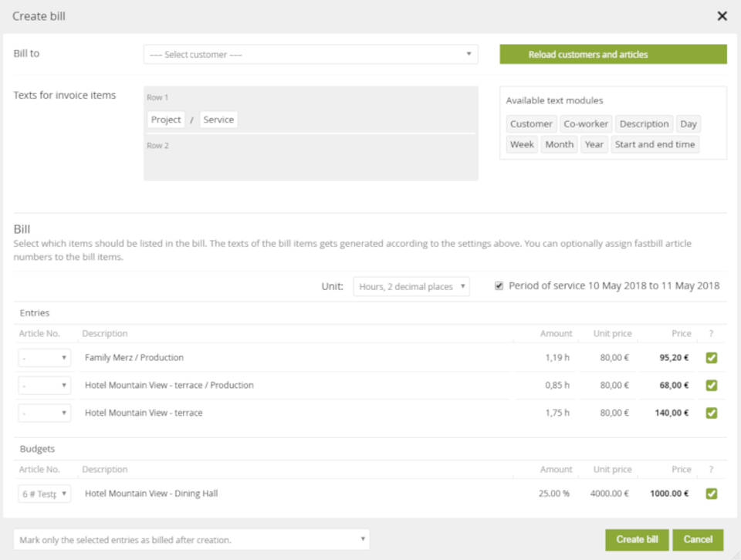
Task: Add the Week text module
Action: [x=522, y=144]
